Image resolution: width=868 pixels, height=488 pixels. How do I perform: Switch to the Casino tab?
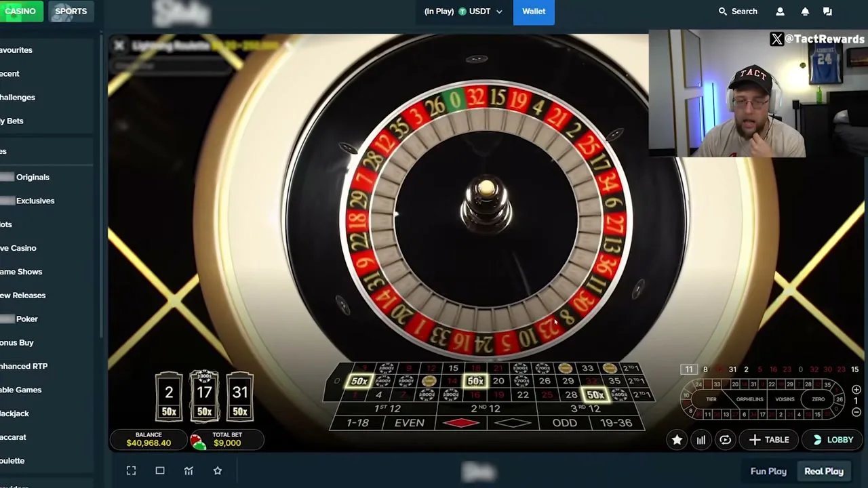tap(20, 12)
